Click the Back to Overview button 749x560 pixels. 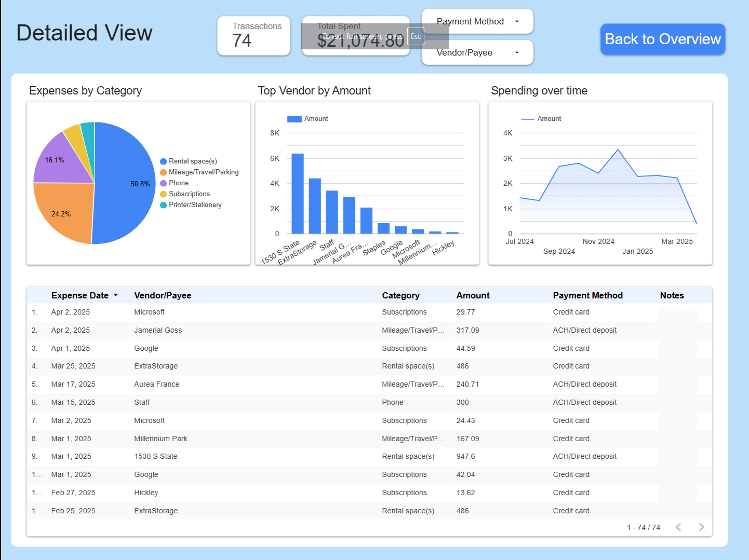663,39
